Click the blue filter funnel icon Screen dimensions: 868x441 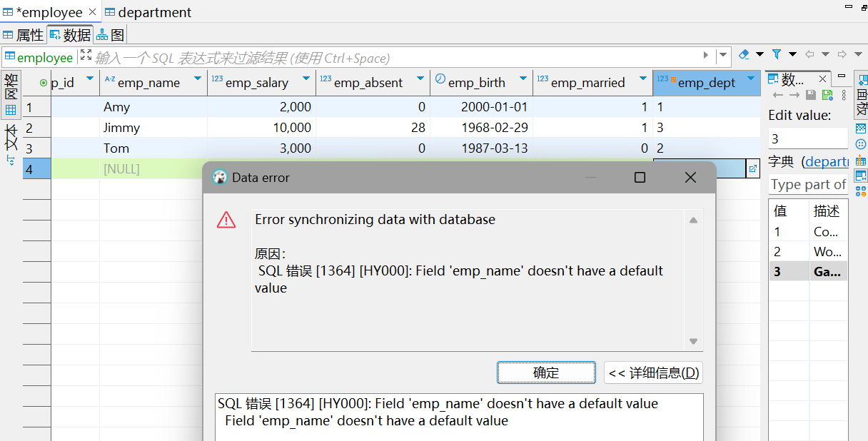(776, 54)
